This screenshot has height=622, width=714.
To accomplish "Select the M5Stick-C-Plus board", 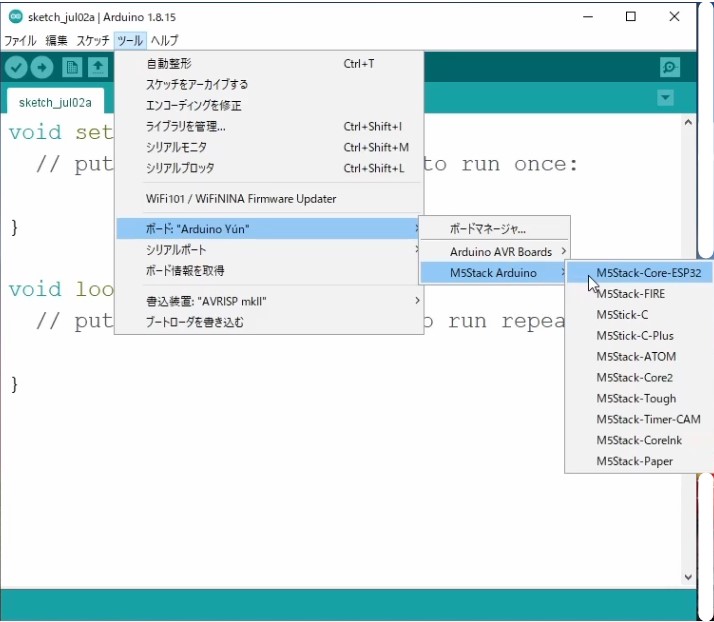I will [x=639, y=336].
